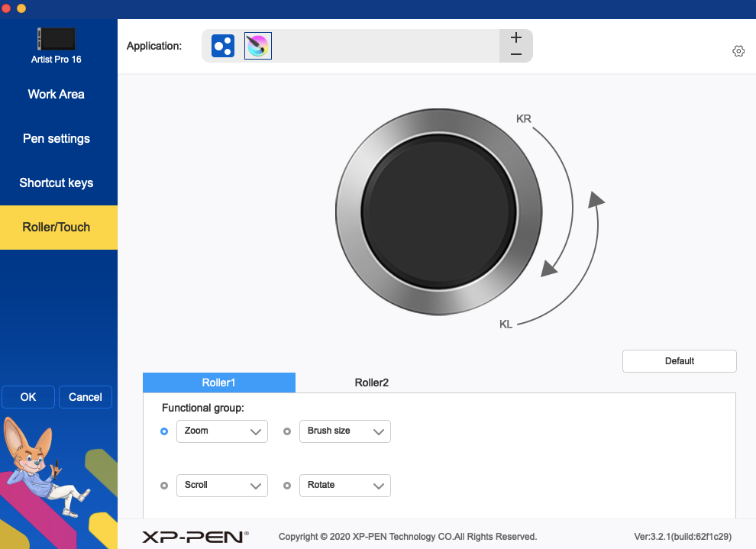
Task: Open the Brush size dropdown
Action: (x=344, y=431)
